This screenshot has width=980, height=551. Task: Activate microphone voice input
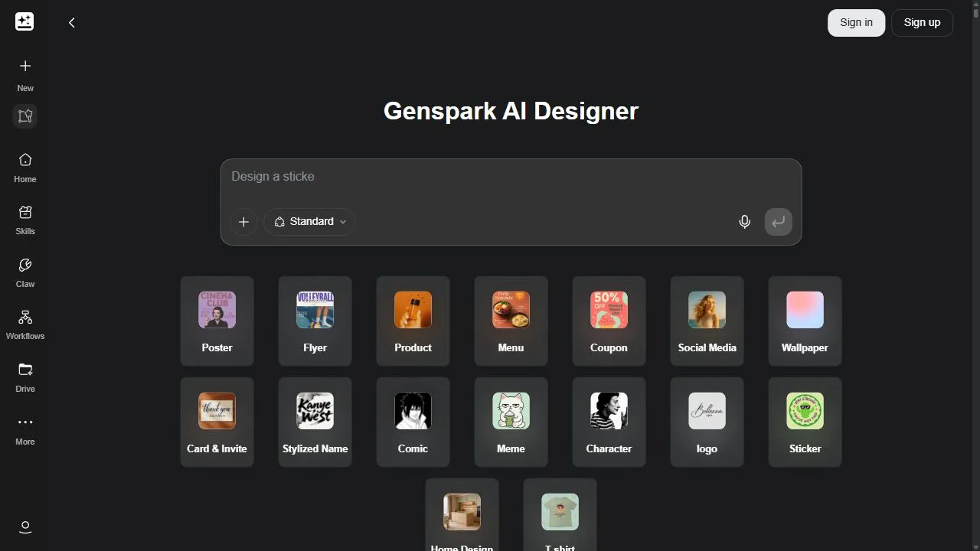(x=744, y=222)
